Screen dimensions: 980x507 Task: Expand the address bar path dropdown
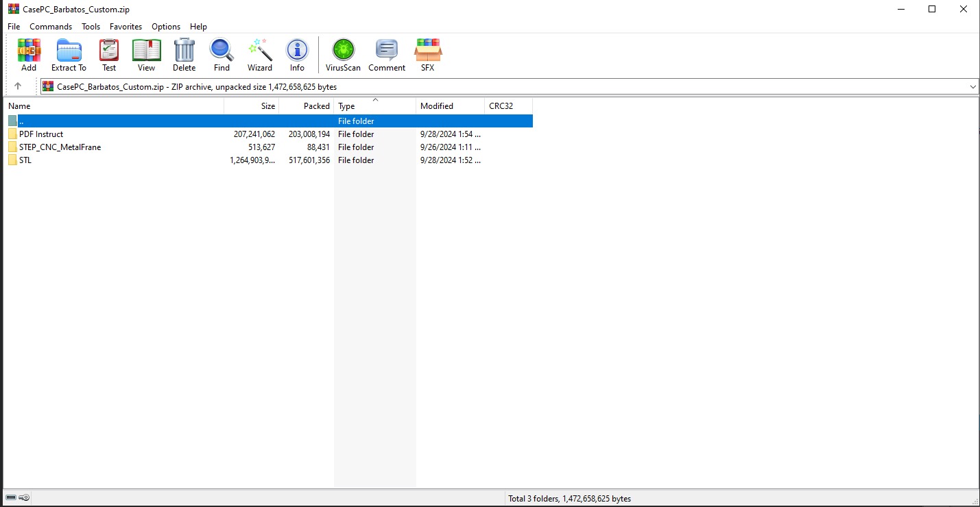coord(973,87)
